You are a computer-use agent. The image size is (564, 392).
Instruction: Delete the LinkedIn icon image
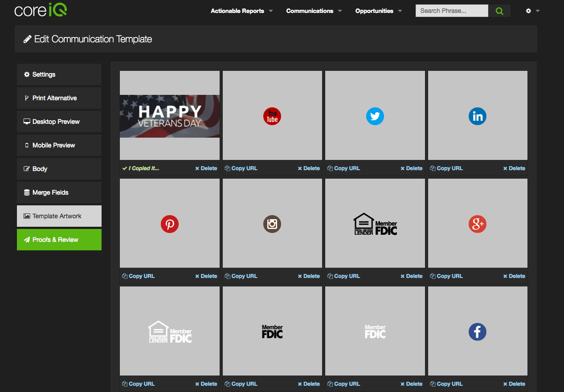pyautogui.click(x=514, y=168)
